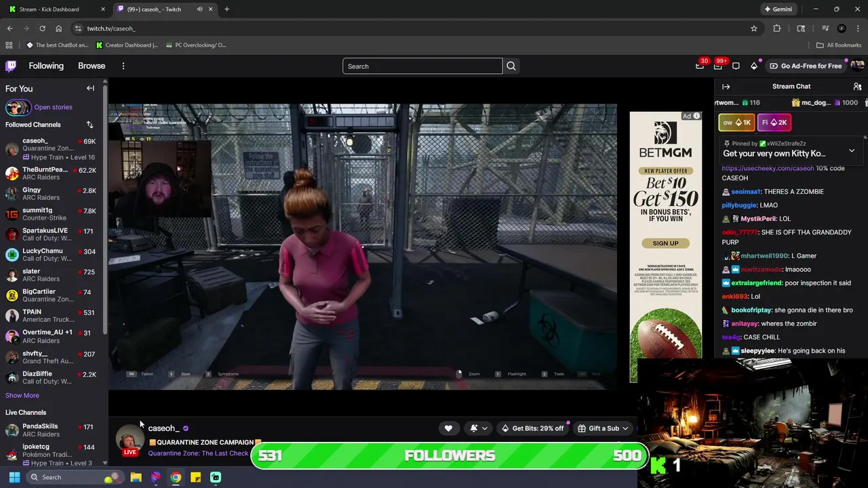Expand the pinned message chevron
The height and width of the screenshot is (488, 868).
tap(852, 150)
